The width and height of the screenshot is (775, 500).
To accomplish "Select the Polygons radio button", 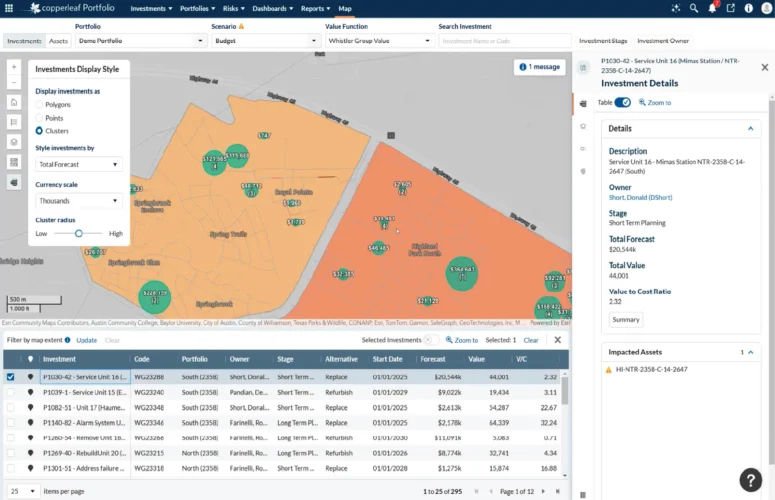I will point(40,104).
